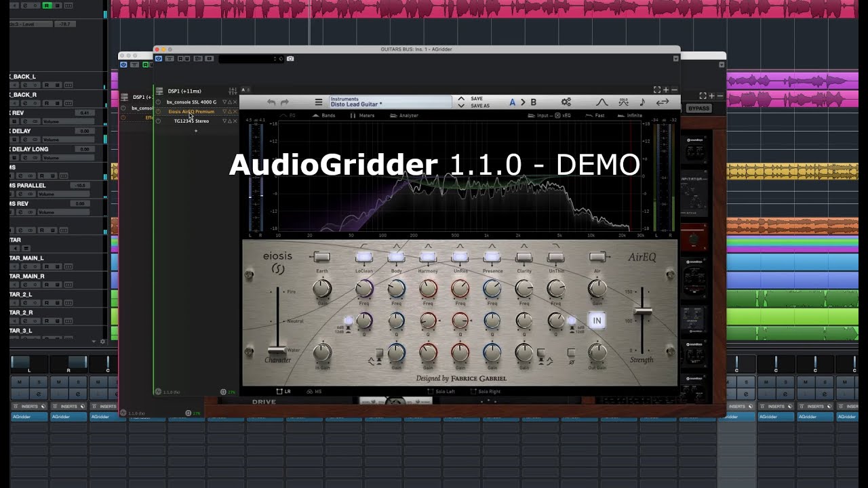This screenshot has height=488, width=868.
Task: Click SAVE preset button
Action: [x=477, y=99]
